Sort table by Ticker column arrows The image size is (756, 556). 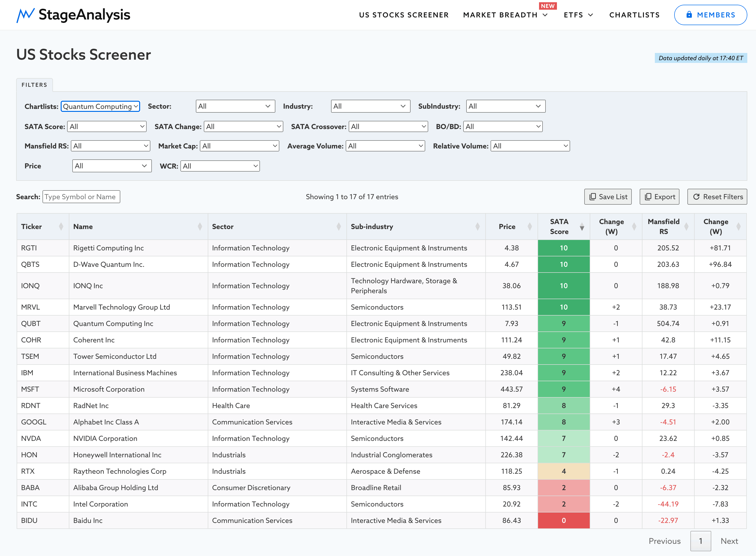pyautogui.click(x=61, y=227)
